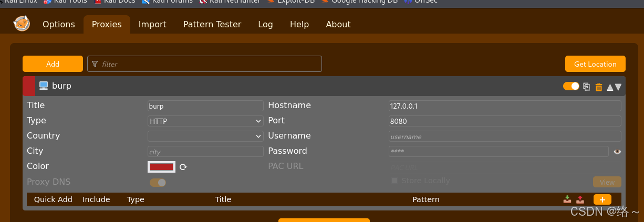The image size is (644, 222).
Task: Click the red color bar beside burp
Action: (x=29, y=86)
